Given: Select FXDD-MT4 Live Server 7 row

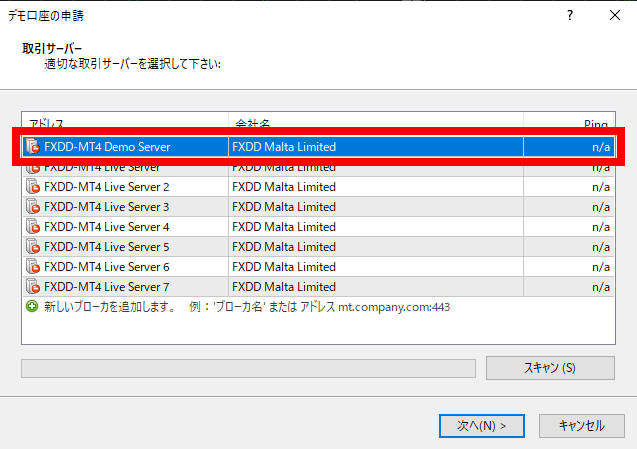Looking at the screenshot, I should point(318,286).
